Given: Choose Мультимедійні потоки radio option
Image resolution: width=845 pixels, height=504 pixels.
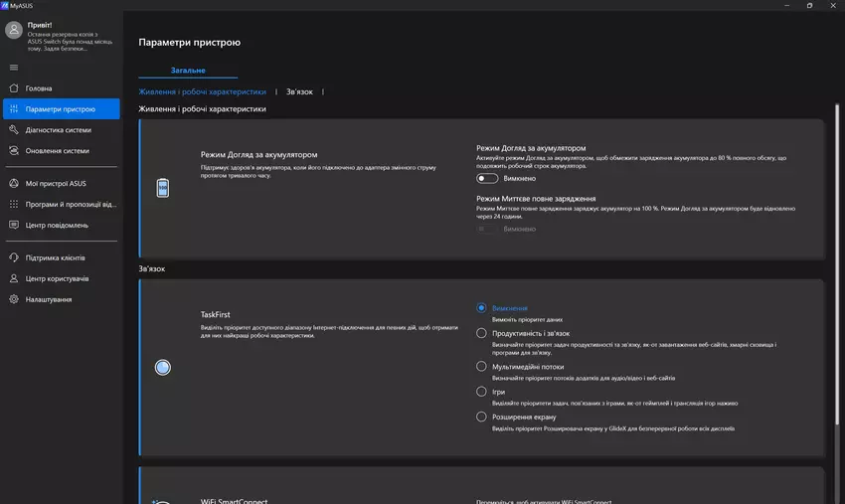Looking at the screenshot, I should click(x=482, y=366).
